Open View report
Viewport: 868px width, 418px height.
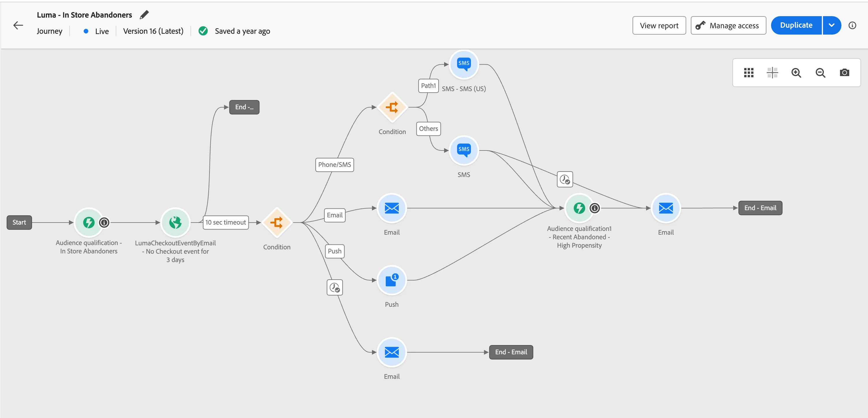pyautogui.click(x=659, y=26)
